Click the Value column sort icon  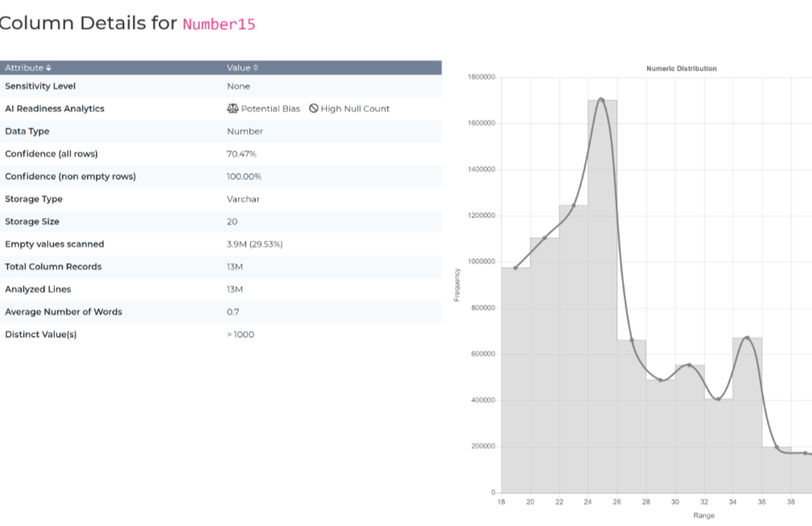[x=256, y=68]
